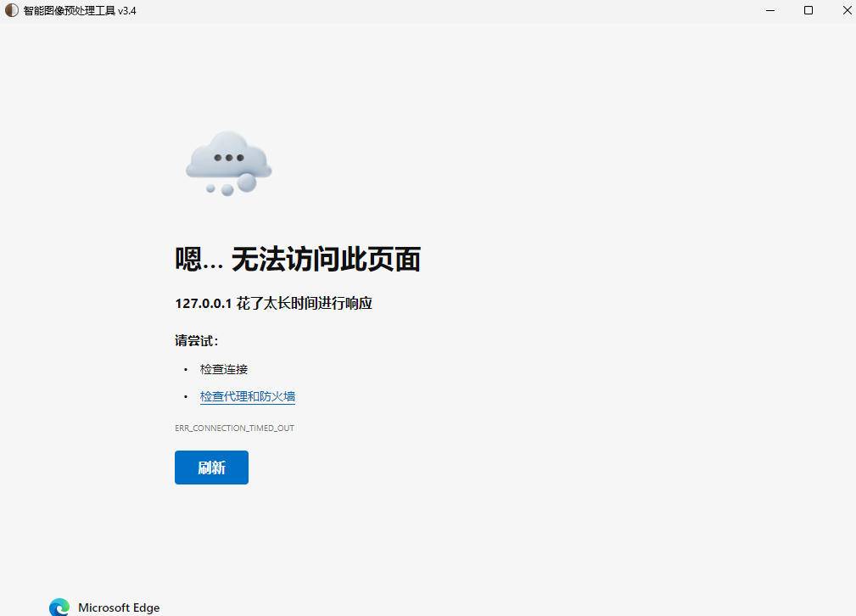Click the 嗯… 无法访问此页面 heading
Image resolution: width=856 pixels, height=616 pixels.
pos(298,259)
